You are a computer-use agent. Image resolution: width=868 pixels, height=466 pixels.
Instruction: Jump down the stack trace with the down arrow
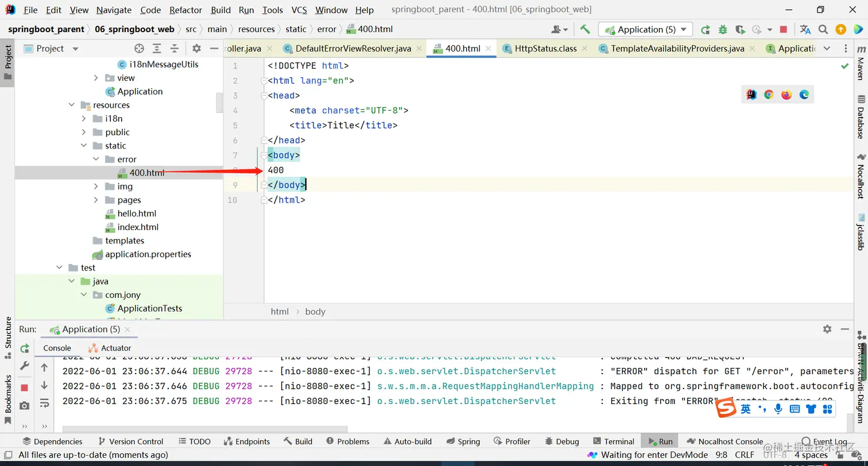tap(44, 385)
